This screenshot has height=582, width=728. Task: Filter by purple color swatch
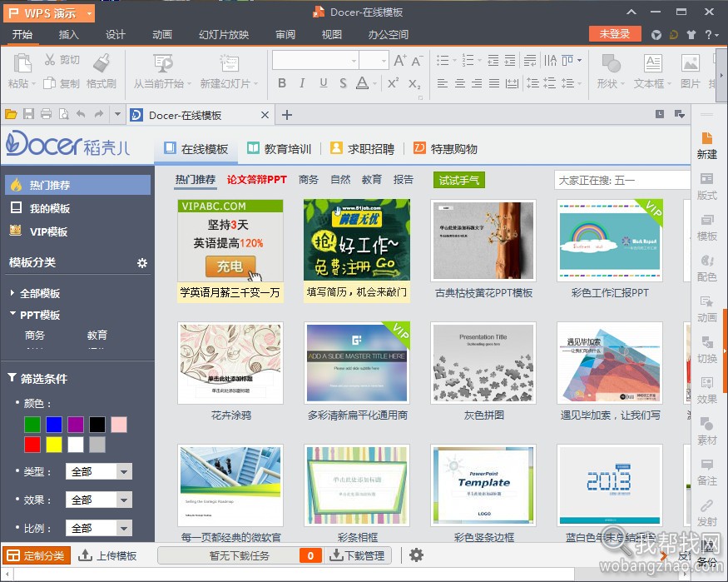76,425
